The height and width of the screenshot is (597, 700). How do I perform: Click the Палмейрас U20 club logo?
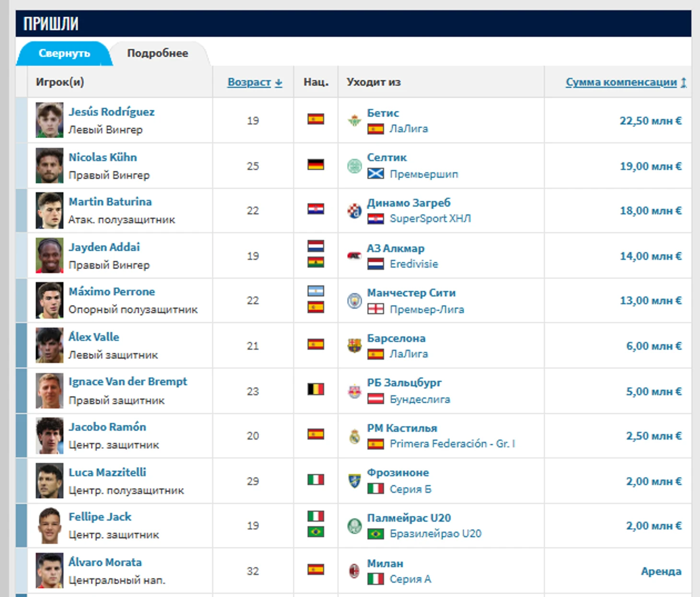coord(354,526)
